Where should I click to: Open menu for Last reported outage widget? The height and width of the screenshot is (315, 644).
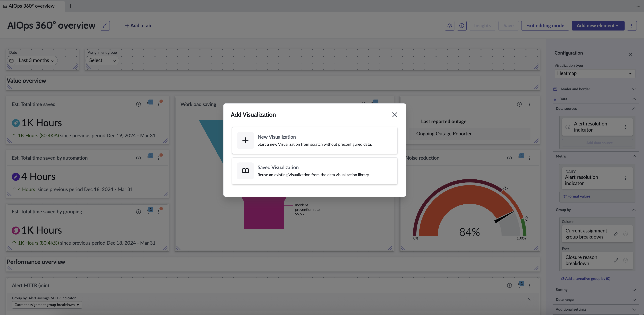529,104
